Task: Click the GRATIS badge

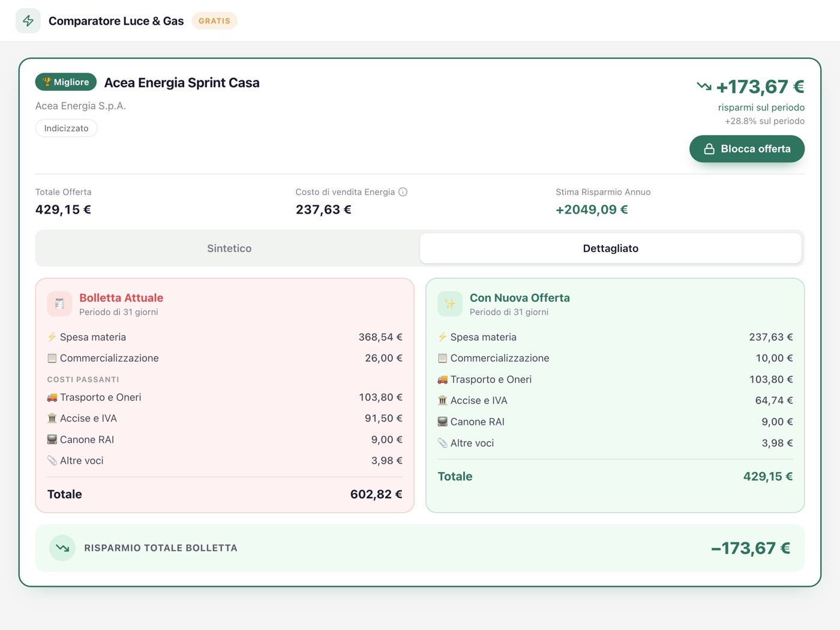Action: (x=214, y=21)
